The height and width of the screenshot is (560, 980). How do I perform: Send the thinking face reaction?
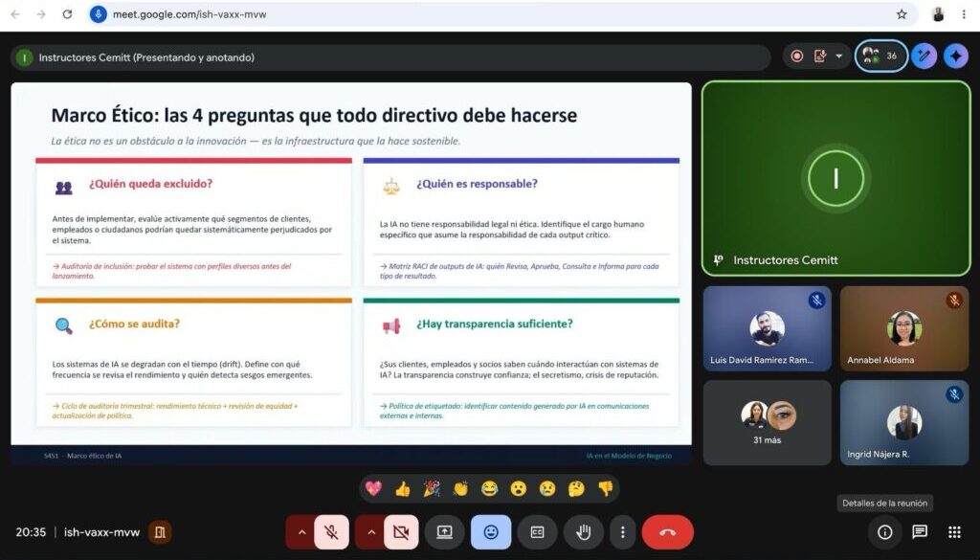pos(576,489)
